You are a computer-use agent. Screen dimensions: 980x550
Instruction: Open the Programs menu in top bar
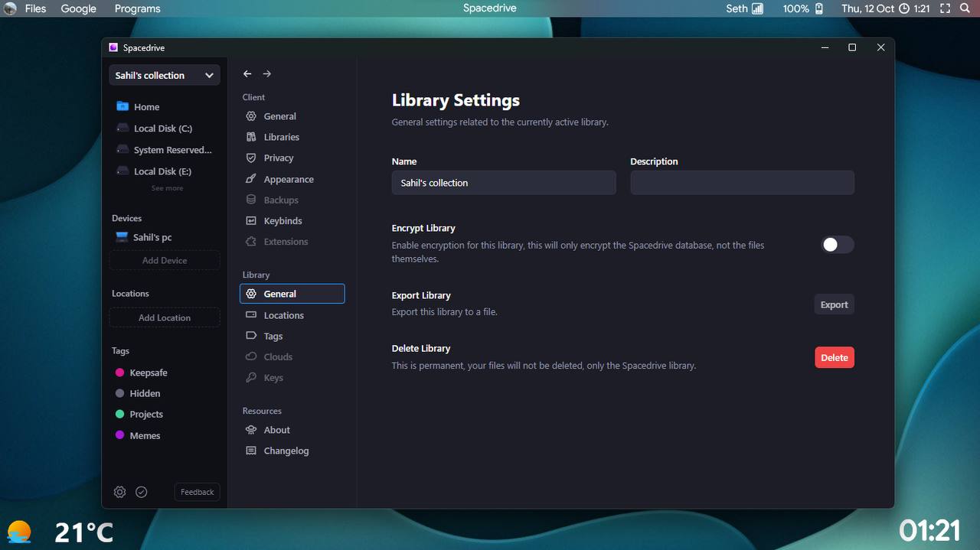(137, 8)
